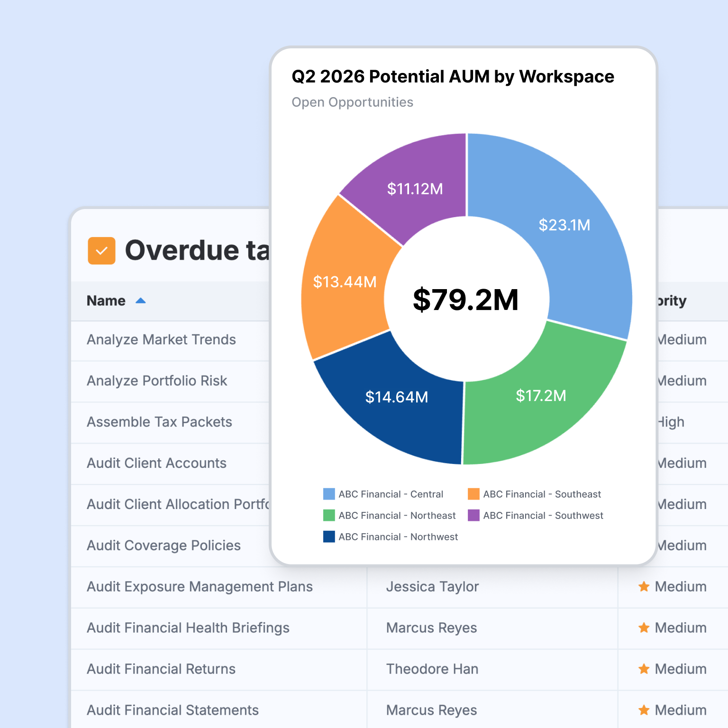Toggle ABC Financial - Central legend swatch

coord(329,494)
